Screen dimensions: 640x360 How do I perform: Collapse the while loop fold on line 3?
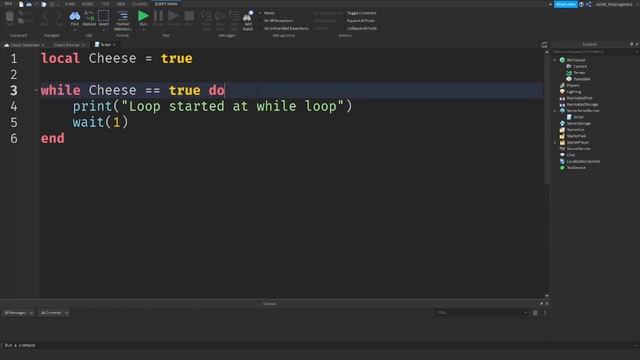point(36,90)
